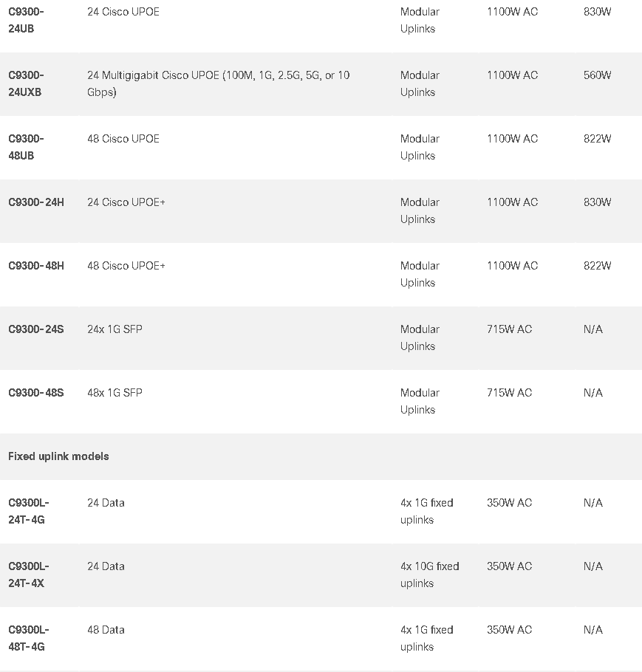Select the 350W AC value for C9300L-24T-4G
The height and width of the screenshot is (672, 642).
(x=510, y=503)
